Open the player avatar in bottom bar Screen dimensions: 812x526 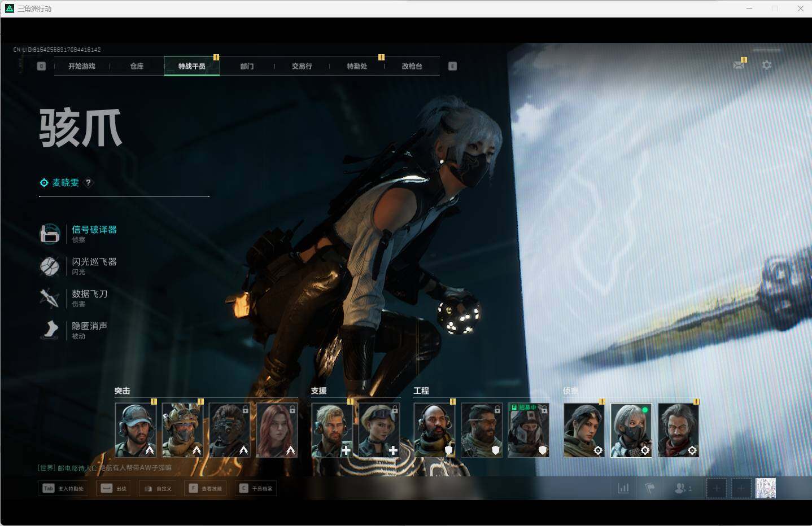coord(766,488)
